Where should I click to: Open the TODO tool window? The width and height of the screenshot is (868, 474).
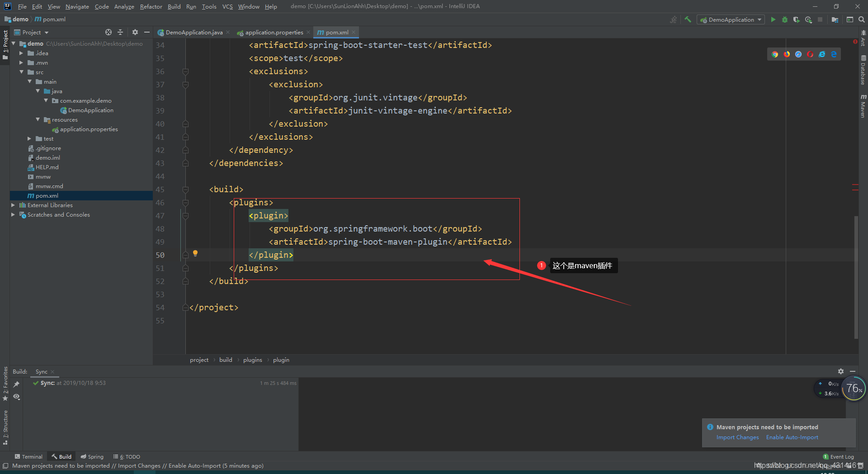click(x=127, y=457)
